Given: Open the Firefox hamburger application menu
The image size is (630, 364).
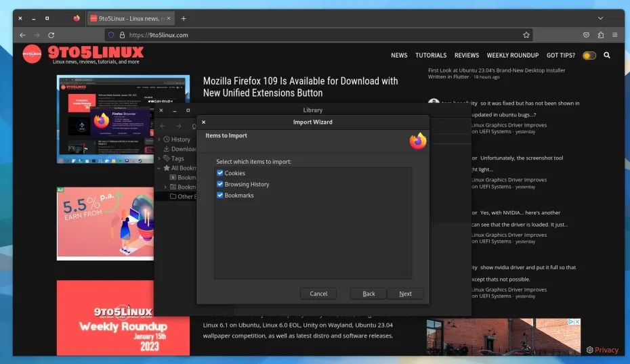Looking at the screenshot, I should pos(614,35).
